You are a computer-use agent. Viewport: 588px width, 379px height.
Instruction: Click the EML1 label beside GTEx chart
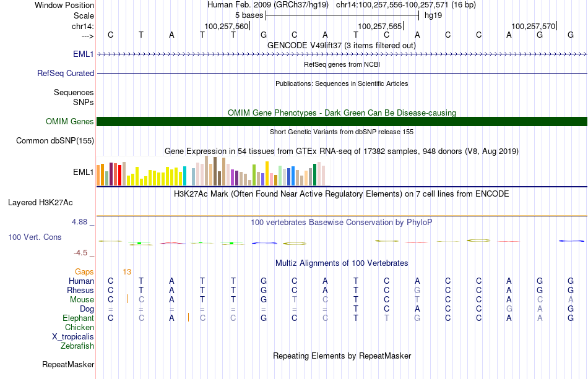(84, 172)
